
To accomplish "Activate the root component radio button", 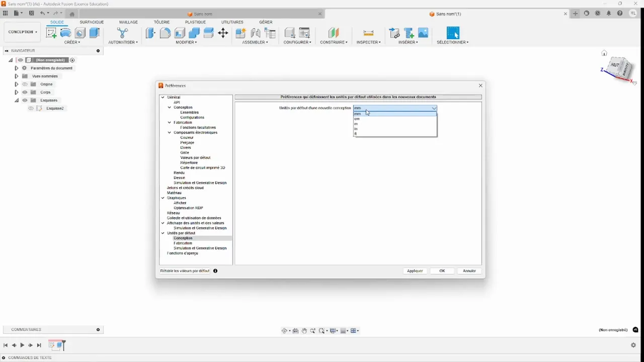I will point(72,60).
